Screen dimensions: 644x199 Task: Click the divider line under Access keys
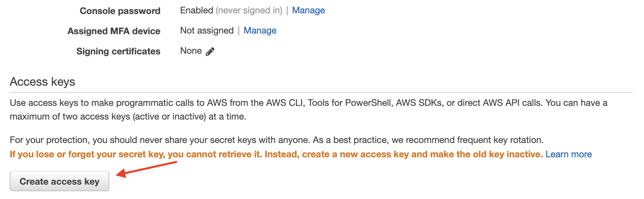[321, 92]
